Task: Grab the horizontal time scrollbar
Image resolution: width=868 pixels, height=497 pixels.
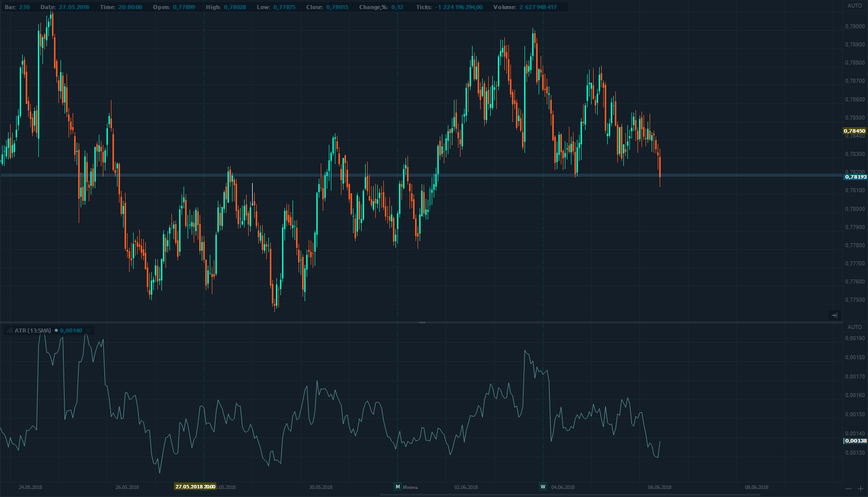Action: 569,495
